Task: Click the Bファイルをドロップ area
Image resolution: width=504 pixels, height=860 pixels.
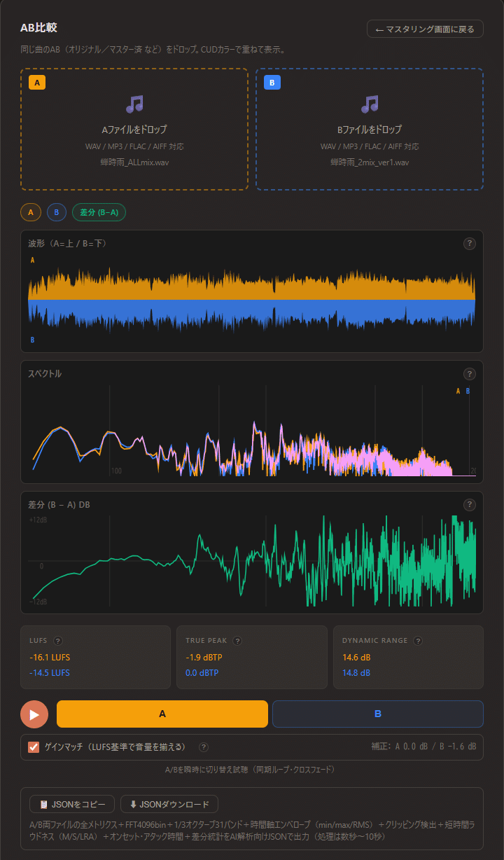Action: 370,130
